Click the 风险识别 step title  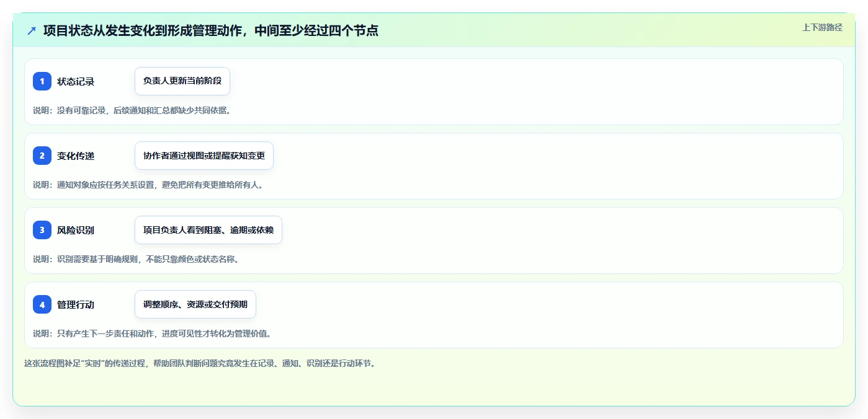tap(76, 230)
